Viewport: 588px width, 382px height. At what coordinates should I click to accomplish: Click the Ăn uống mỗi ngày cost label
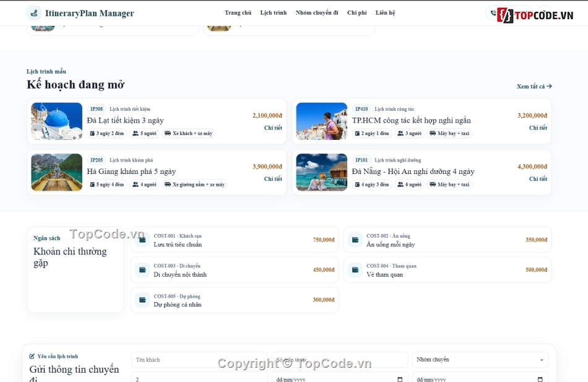tap(391, 245)
